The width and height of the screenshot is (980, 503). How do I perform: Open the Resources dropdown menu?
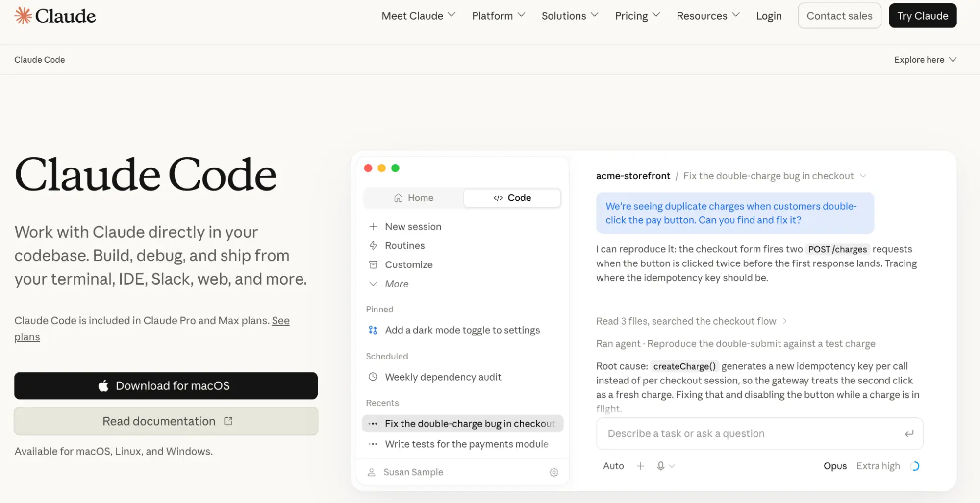click(708, 16)
